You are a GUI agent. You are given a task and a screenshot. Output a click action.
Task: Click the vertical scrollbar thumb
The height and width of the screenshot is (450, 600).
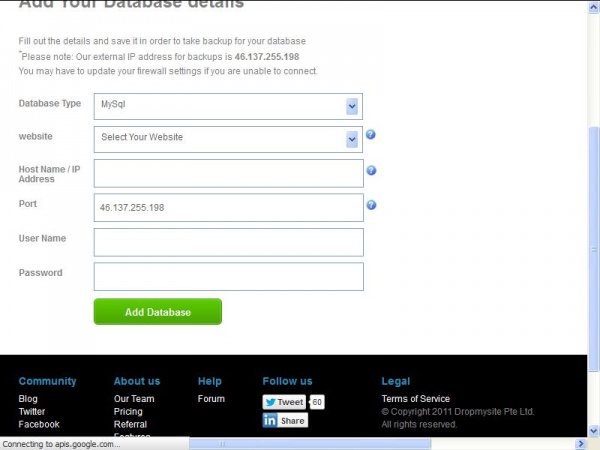(x=594, y=249)
